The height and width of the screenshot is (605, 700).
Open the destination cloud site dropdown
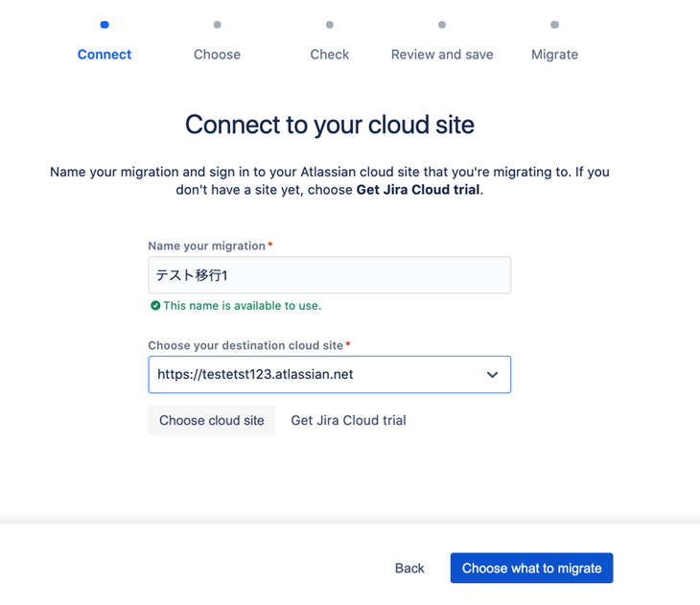330,375
